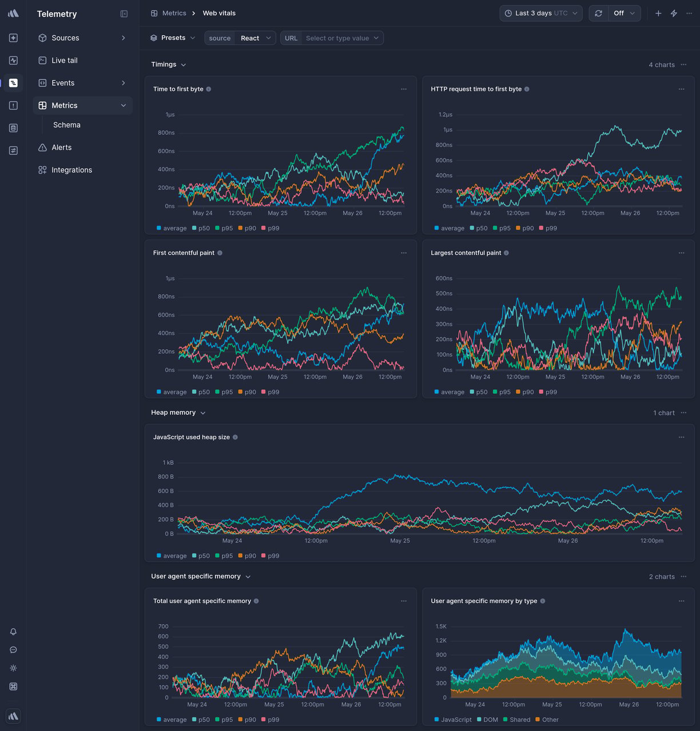Click Web vitals breadcrumb
Screen dimensions: 700x731
tap(219, 13)
